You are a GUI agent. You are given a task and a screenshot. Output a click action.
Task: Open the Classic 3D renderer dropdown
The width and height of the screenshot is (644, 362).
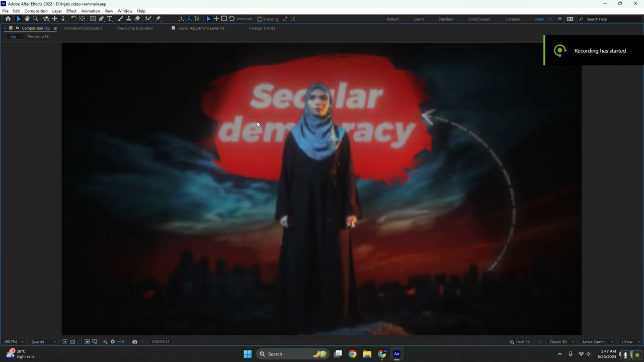click(x=561, y=342)
